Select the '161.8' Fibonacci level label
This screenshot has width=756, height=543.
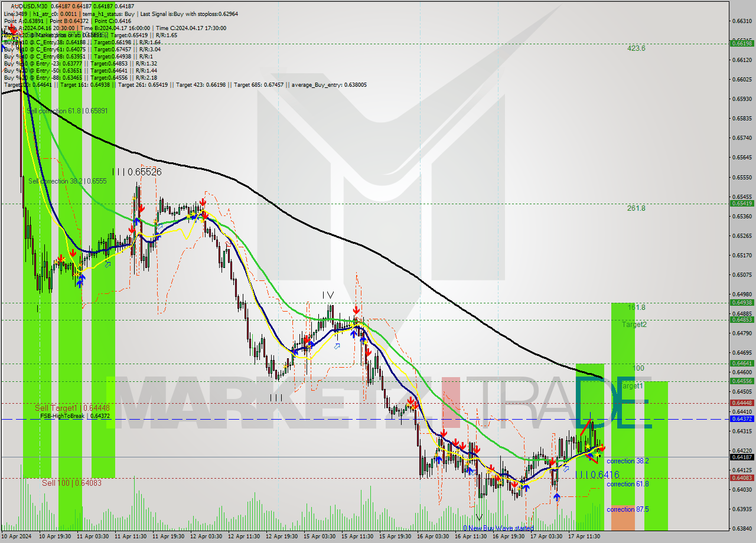[x=636, y=308]
